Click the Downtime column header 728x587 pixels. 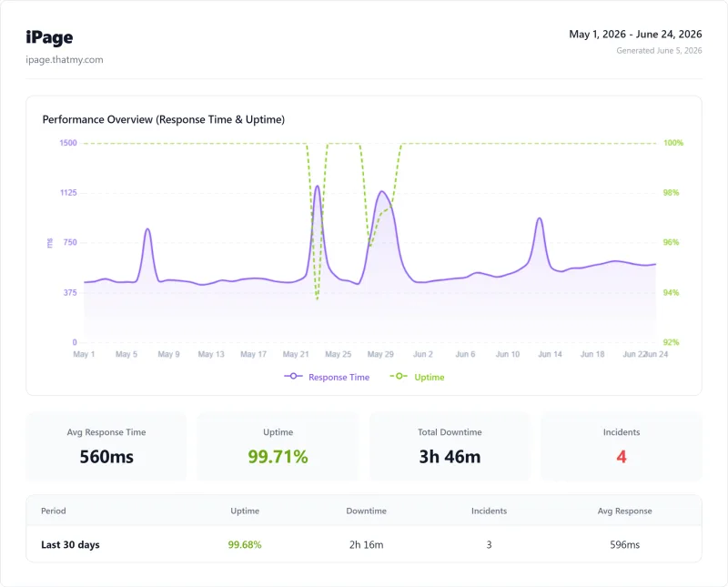(x=367, y=511)
